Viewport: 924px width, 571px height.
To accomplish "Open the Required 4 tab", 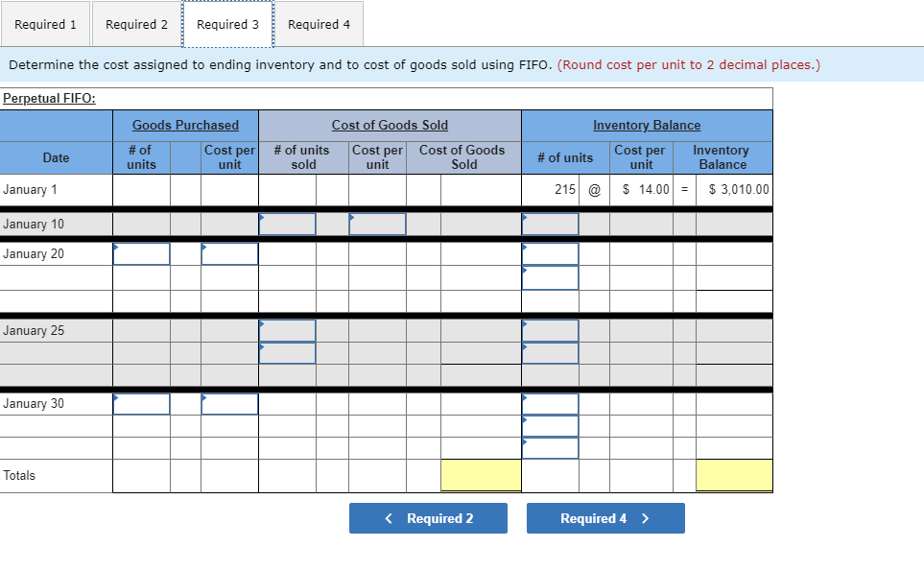I will [319, 23].
